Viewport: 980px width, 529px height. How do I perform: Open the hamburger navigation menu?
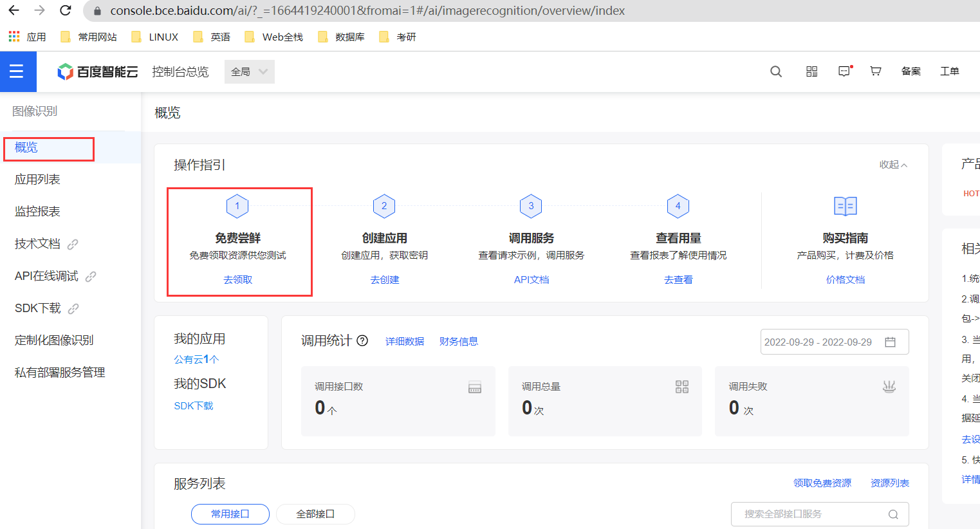(x=17, y=71)
